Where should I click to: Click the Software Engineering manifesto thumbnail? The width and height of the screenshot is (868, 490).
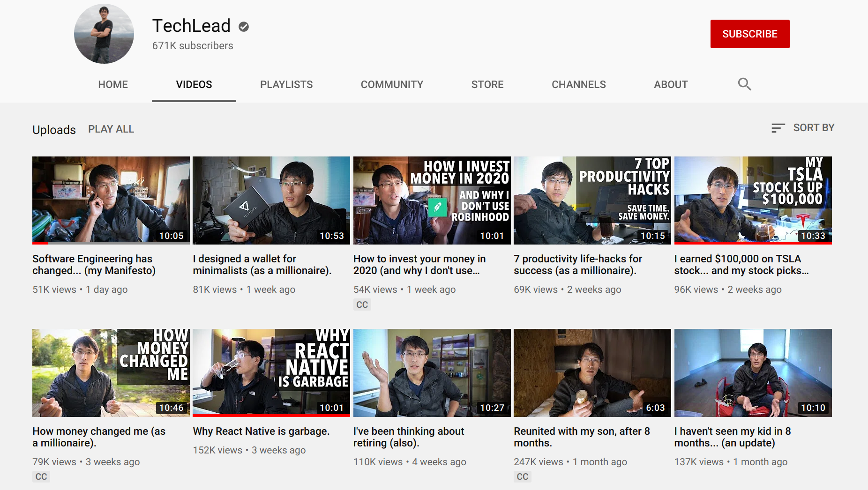click(x=111, y=200)
